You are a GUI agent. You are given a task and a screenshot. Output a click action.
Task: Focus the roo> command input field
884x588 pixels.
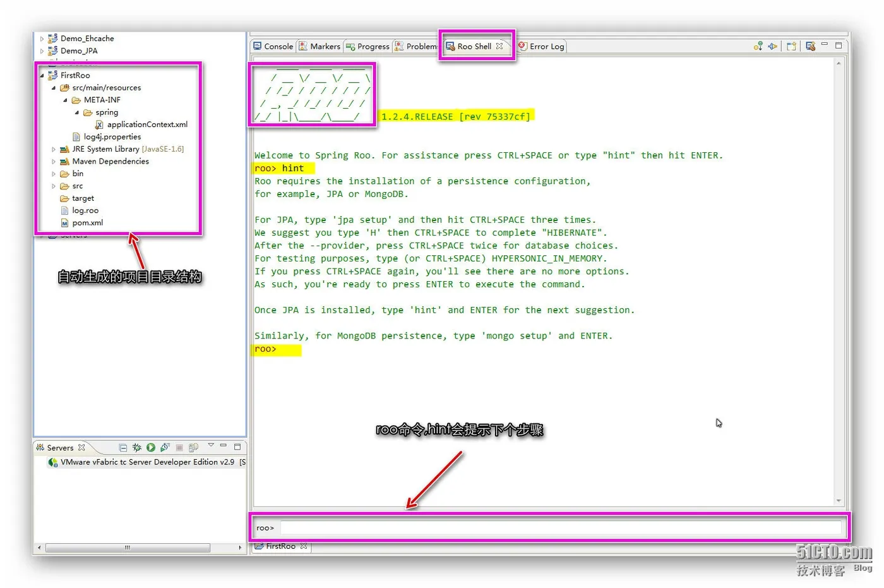(561, 528)
